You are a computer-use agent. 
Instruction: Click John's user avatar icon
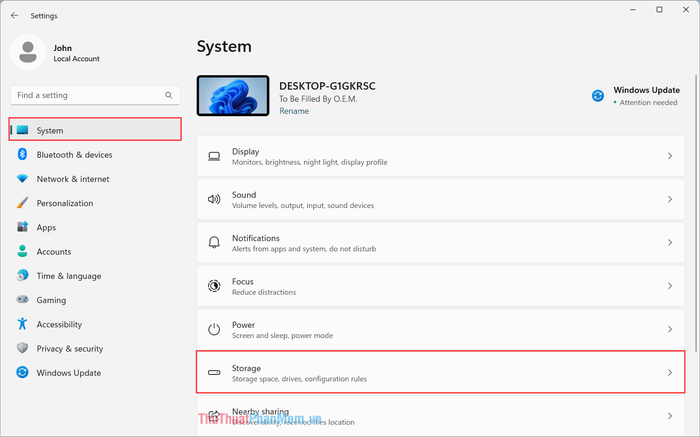coord(28,53)
